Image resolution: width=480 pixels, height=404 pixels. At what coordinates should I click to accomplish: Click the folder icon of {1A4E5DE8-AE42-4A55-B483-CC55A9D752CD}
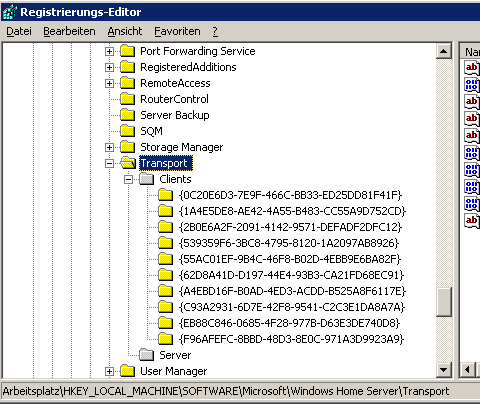pos(166,211)
